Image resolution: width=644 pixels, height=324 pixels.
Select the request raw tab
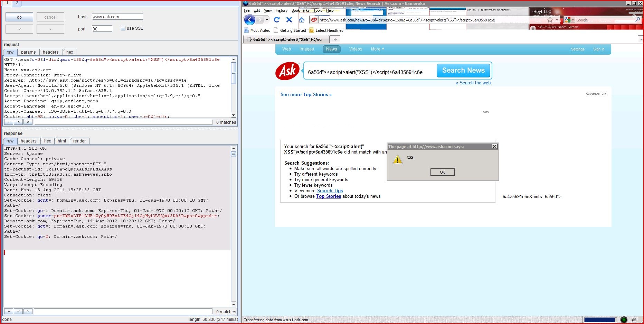click(10, 52)
